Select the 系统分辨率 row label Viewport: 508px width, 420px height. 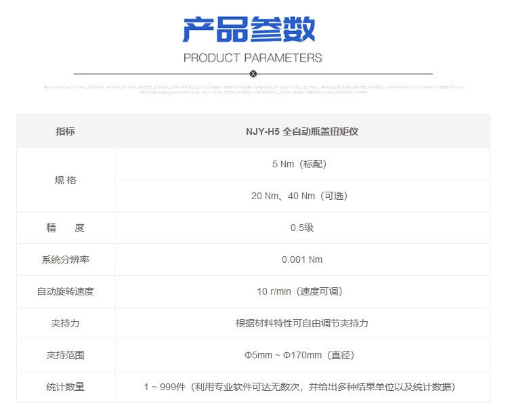(x=66, y=259)
